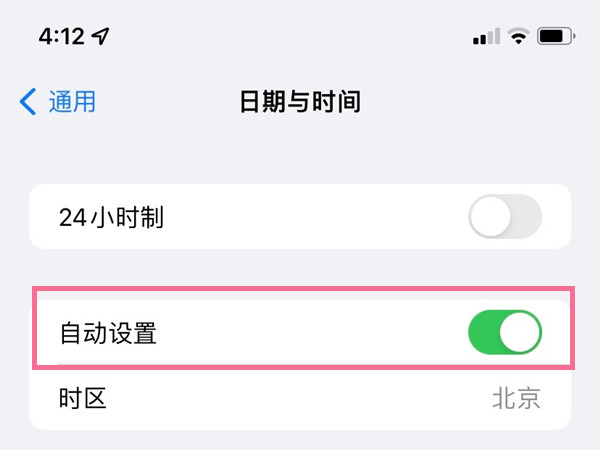Image resolution: width=600 pixels, height=450 pixels.
Task: Tap the 日期与时间 page title
Action: click(x=300, y=101)
